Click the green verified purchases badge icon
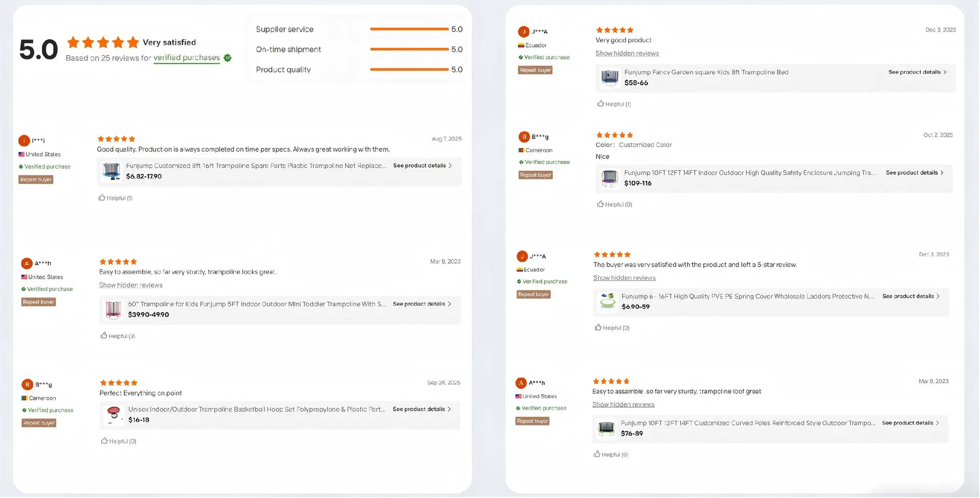The image size is (980, 498). point(228,58)
